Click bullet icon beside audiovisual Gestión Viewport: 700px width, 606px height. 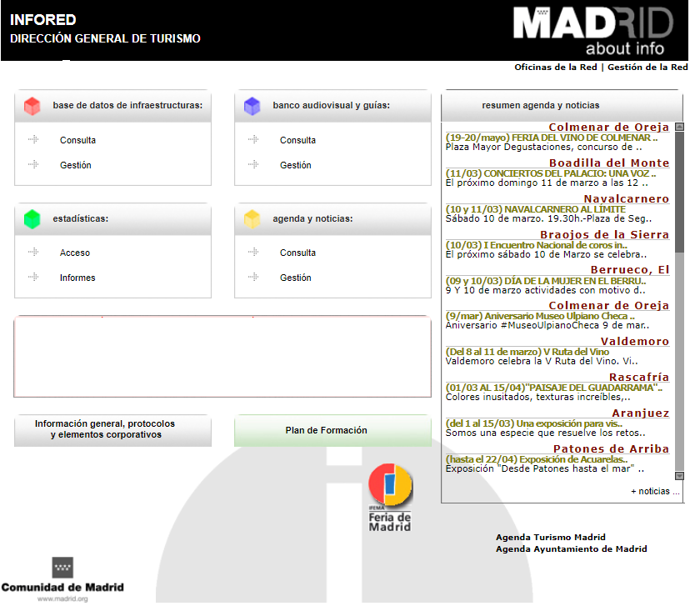[x=253, y=165]
